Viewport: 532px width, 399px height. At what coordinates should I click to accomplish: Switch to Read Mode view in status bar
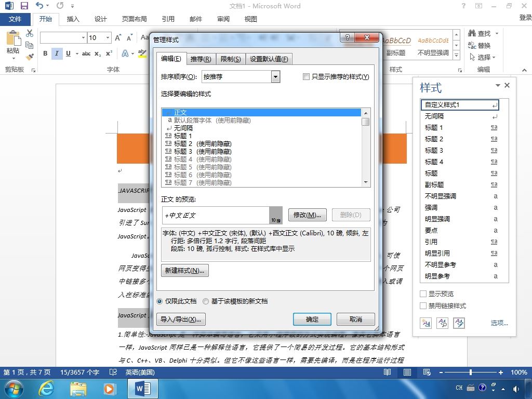(x=387, y=372)
